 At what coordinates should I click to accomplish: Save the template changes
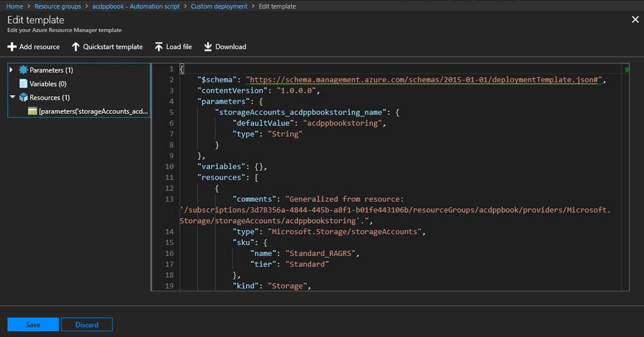click(x=33, y=325)
